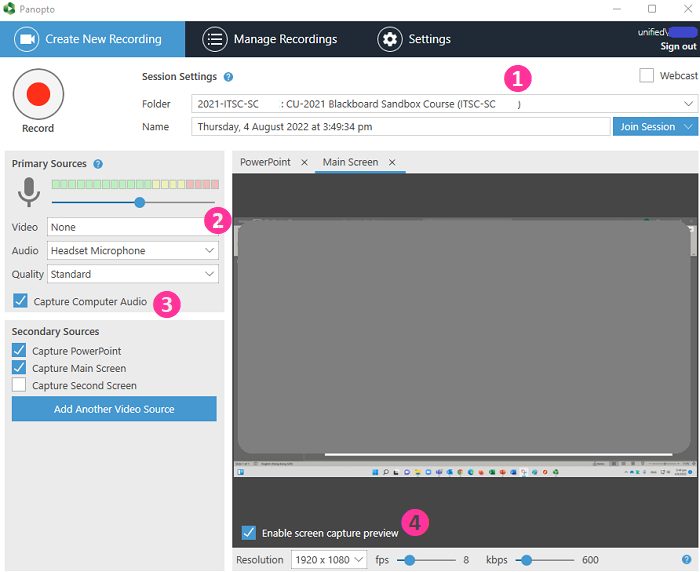Viewport: 700px width, 572px height.
Task: Select the Main Screen preview tab
Action: pyautogui.click(x=350, y=162)
